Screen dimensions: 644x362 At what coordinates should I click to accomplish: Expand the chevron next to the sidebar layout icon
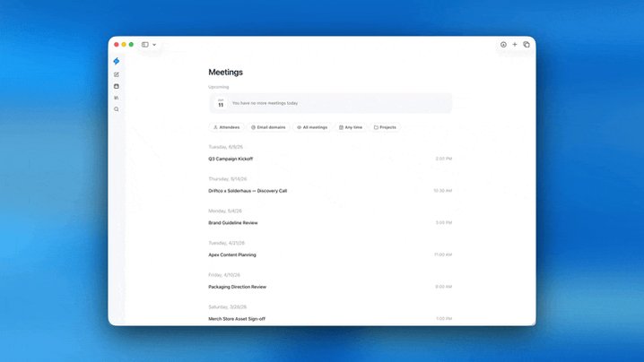154,45
